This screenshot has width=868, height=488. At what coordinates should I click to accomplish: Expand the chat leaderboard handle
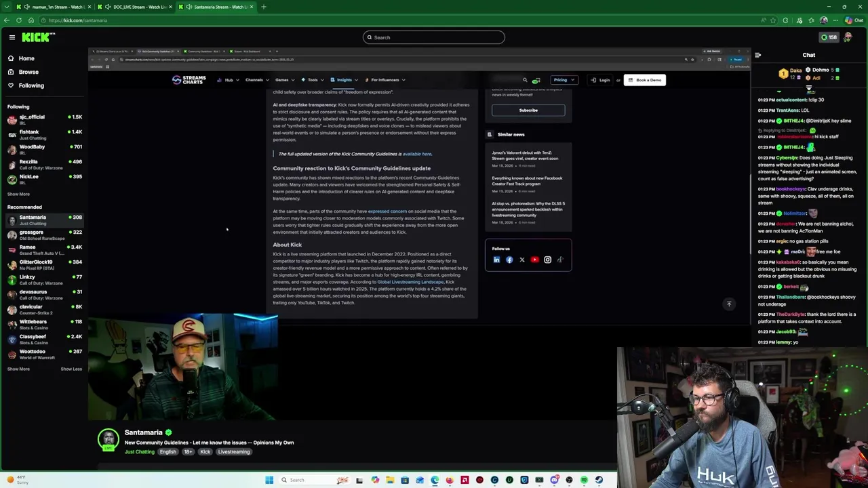click(809, 87)
